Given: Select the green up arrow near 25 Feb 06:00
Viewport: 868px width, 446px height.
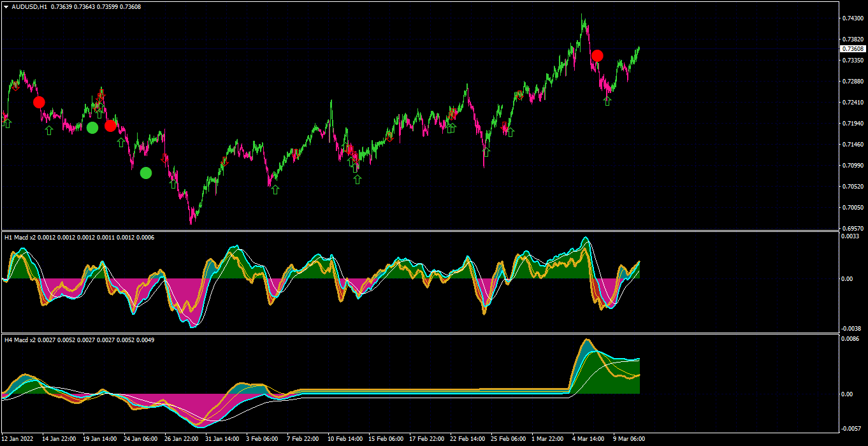Looking at the screenshot, I should pos(510,133).
